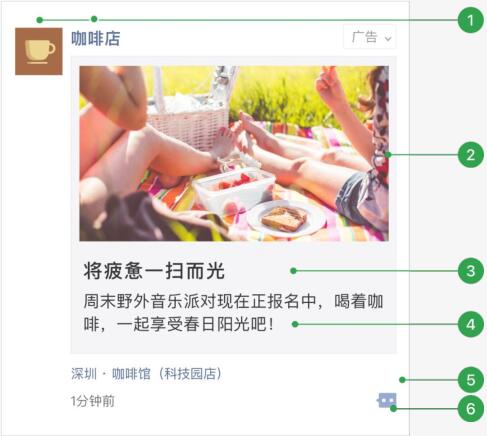Open the 咖啡店 account name link
The height and width of the screenshot is (436, 487).
(96, 38)
